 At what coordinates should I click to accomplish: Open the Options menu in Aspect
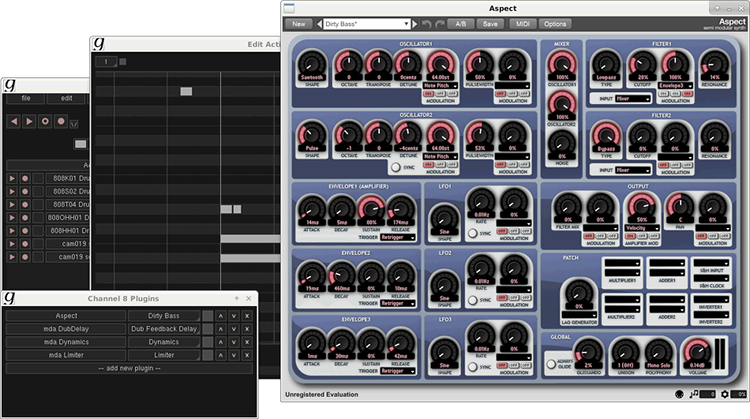pos(555,24)
